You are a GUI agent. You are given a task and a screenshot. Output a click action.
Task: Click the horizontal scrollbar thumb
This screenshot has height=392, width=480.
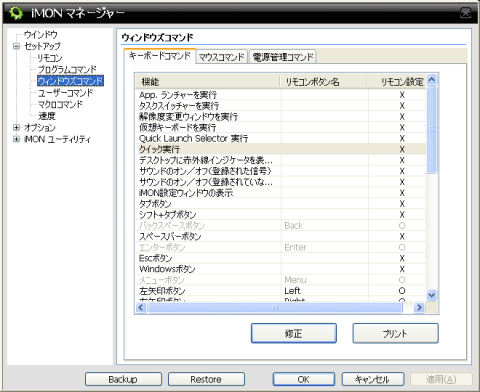[275, 307]
